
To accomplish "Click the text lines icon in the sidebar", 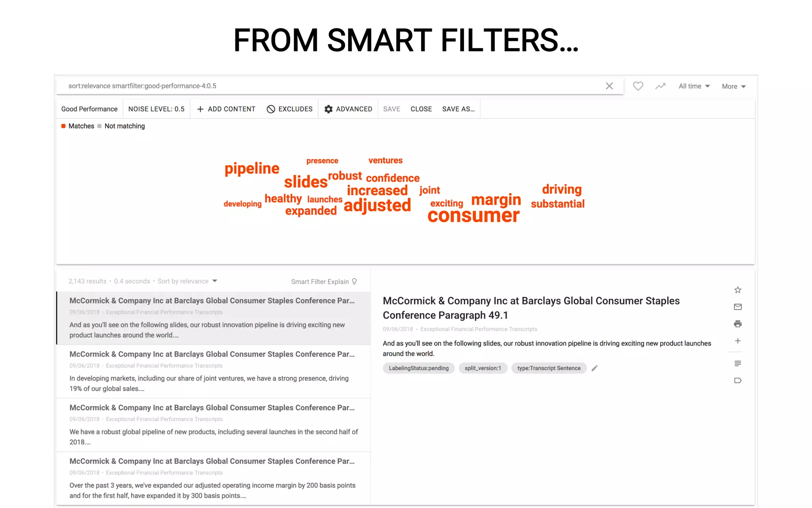I will tap(737, 364).
